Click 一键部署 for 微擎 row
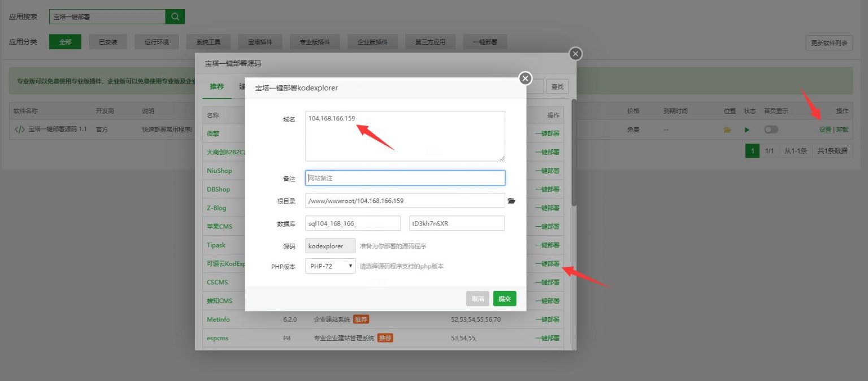 coord(547,134)
